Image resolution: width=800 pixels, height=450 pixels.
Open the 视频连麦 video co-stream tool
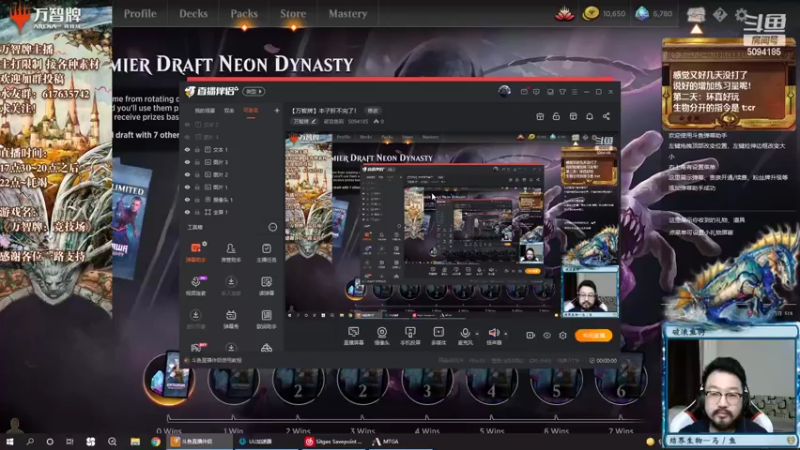pos(196,286)
